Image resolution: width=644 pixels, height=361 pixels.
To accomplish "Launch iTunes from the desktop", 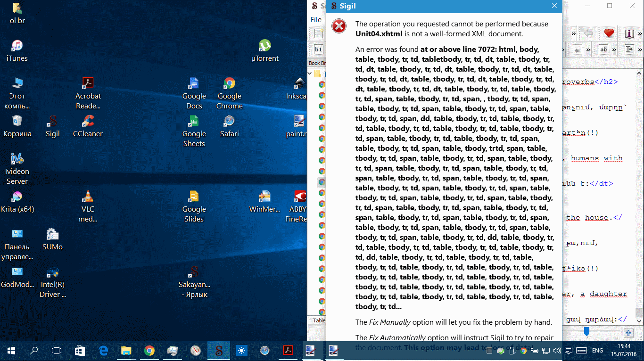I will pyautogui.click(x=17, y=51).
